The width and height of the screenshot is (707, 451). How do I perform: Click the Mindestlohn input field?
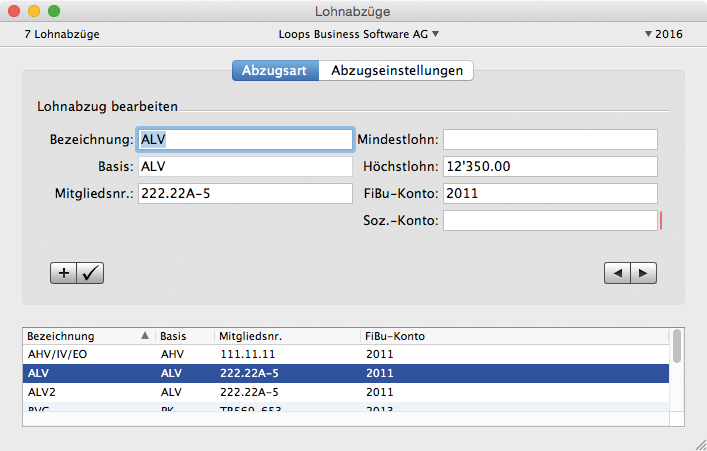point(550,139)
